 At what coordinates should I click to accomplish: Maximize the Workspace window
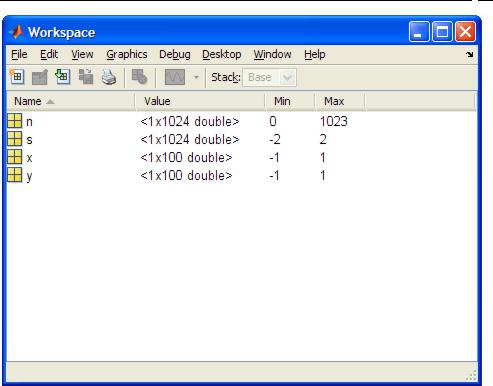click(442, 32)
